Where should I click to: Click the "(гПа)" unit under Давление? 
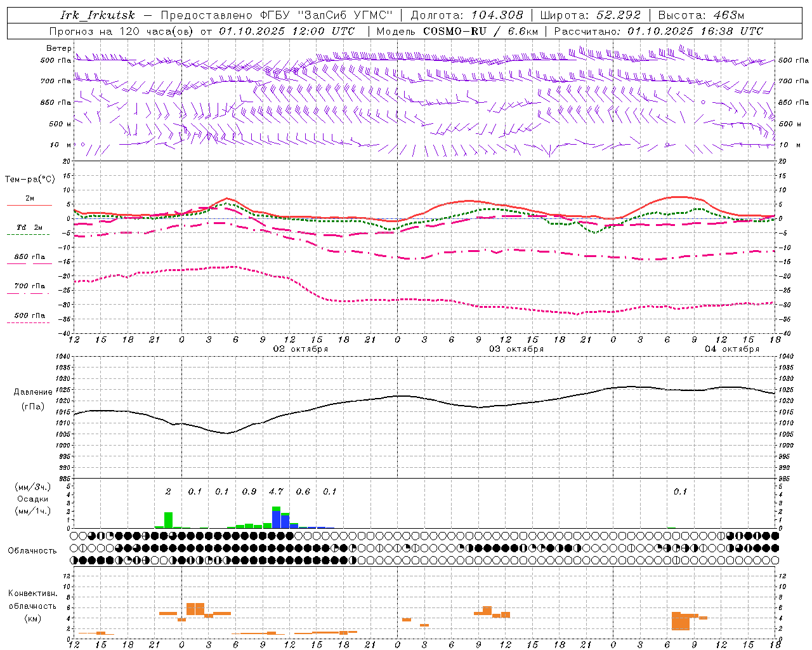(x=33, y=407)
